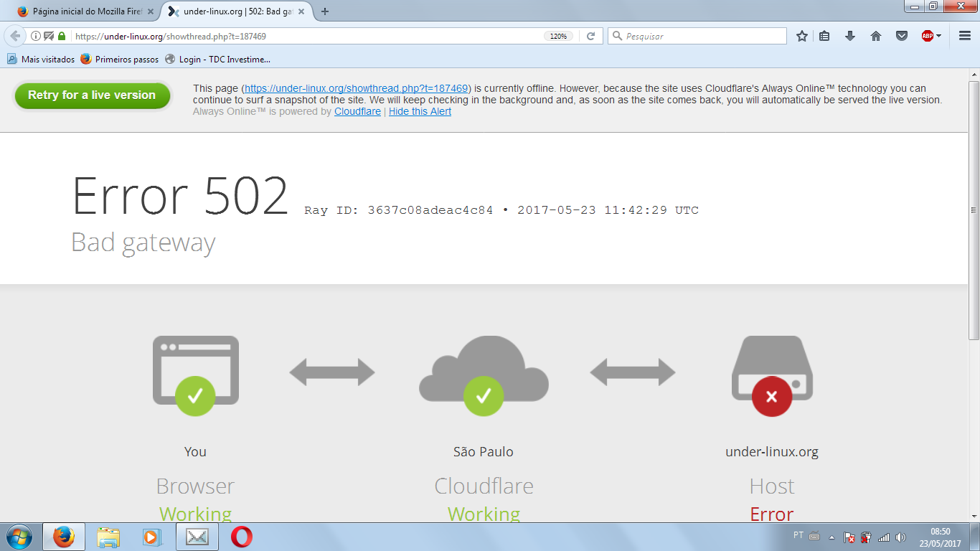Click the under-linux.org label above Host

[x=772, y=452]
